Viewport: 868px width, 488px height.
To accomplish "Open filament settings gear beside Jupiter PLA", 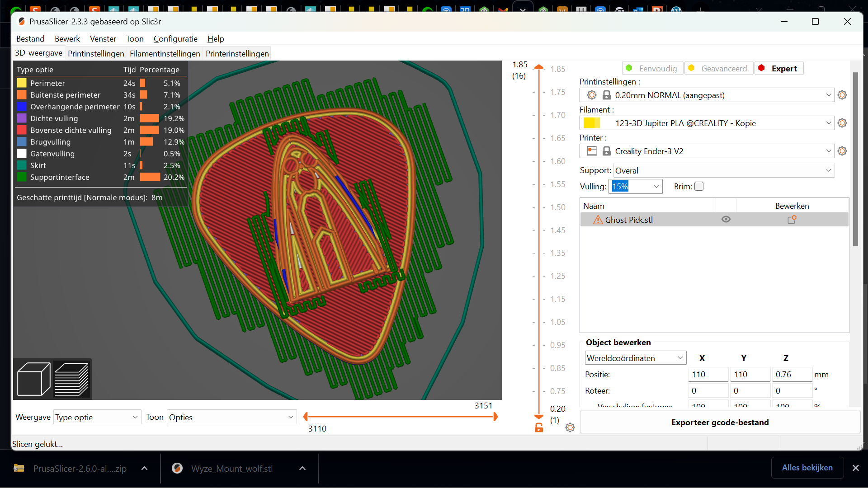I will (842, 123).
